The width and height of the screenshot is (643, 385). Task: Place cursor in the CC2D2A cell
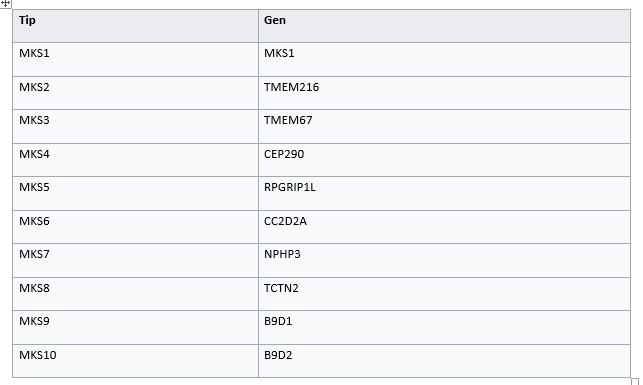(x=444, y=227)
